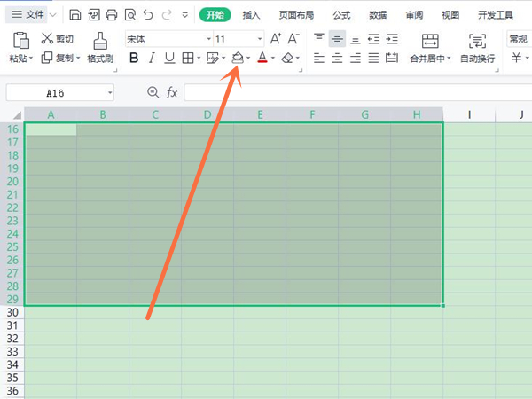
Task: Select row 32 header
Action: coord(12,339)
